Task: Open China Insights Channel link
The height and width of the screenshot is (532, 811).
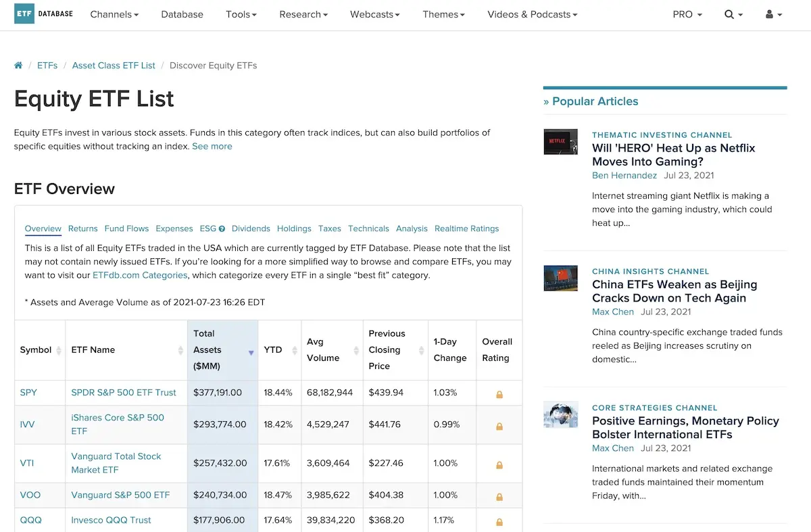Action: (x=651, y=272)
